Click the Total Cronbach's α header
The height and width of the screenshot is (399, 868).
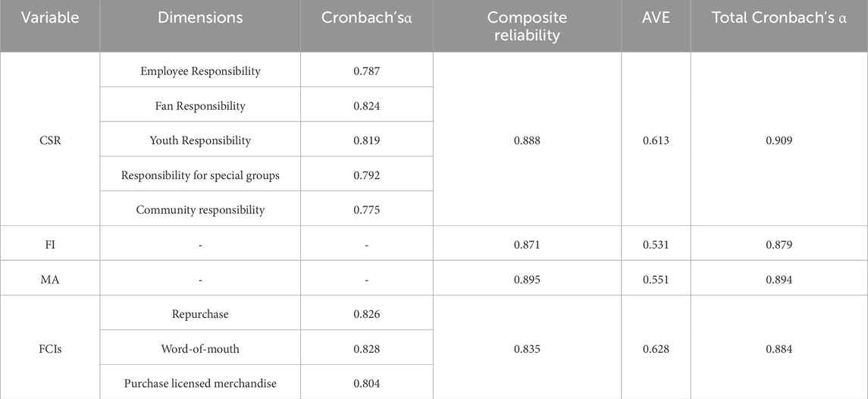pos(779,17)
